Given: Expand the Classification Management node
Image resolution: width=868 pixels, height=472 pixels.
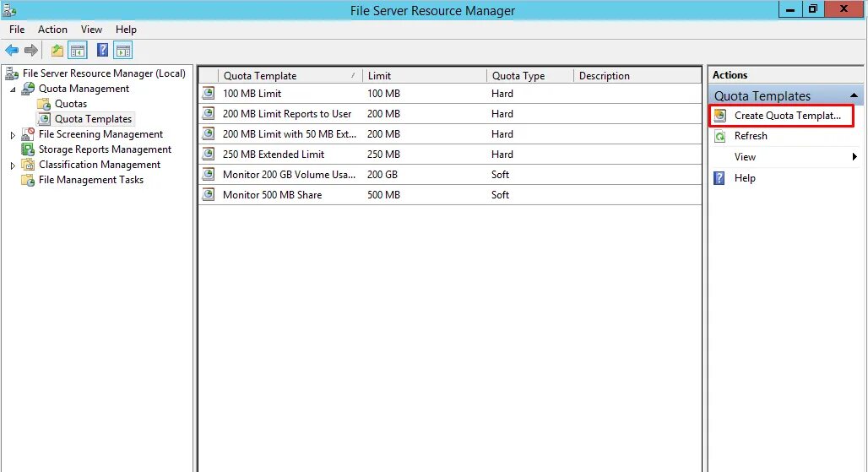Looking at the screenshot, I should [13, 165].
